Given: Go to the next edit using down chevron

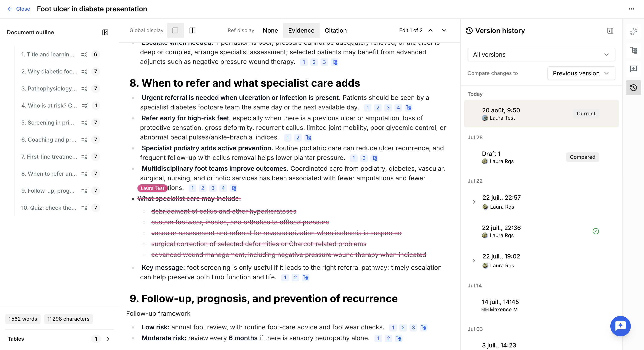Looking at the screenshot, I should point(444,30).
